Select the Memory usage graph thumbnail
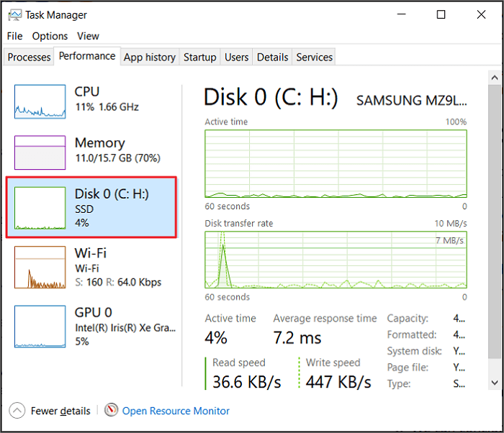The width and height of the screenshot is (504, 433). pos(40,152)
